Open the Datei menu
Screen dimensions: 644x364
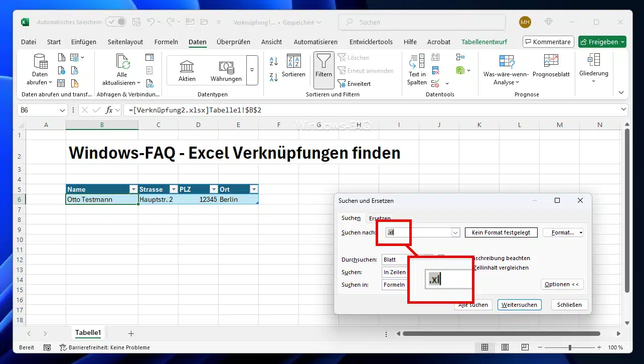[29, 42]
